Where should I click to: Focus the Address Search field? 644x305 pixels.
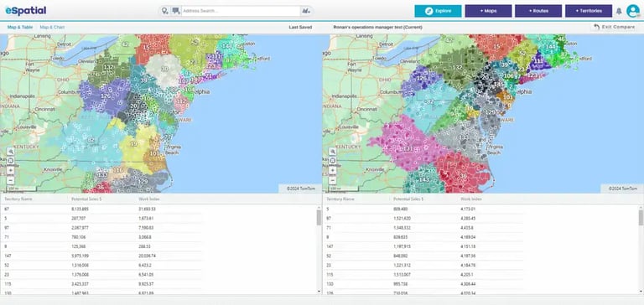pos(241,11)
